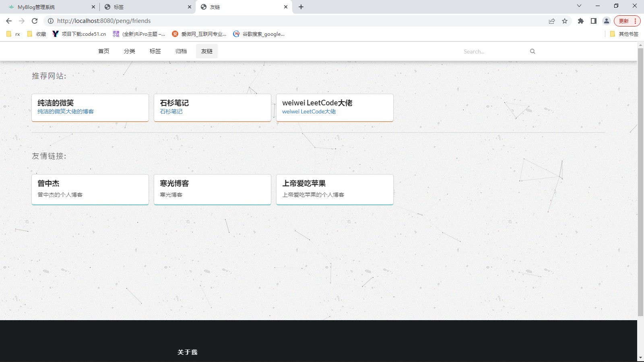
Task: Open the 谷歌搜索_google bookmark
Action: [x=259, y=34]
